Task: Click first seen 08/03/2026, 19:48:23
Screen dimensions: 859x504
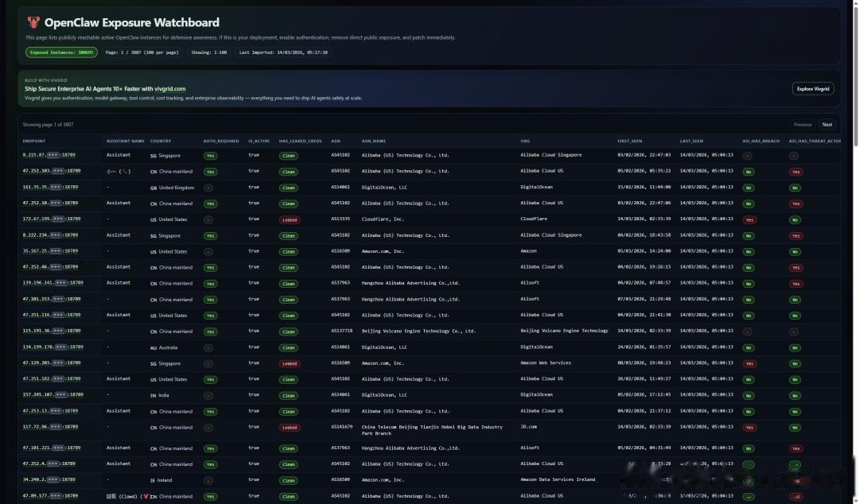Action: [643, 362]
